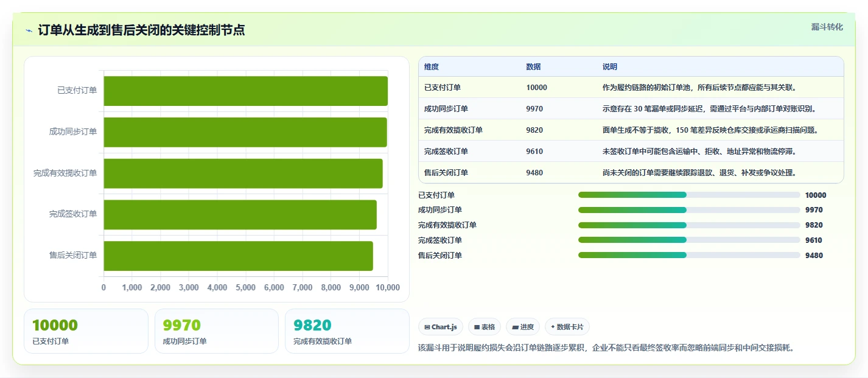The width and height of the screenshot is (868, 378).
Task: Click the footer note starting 该漏斗用于说明
Action: point(606,348)
